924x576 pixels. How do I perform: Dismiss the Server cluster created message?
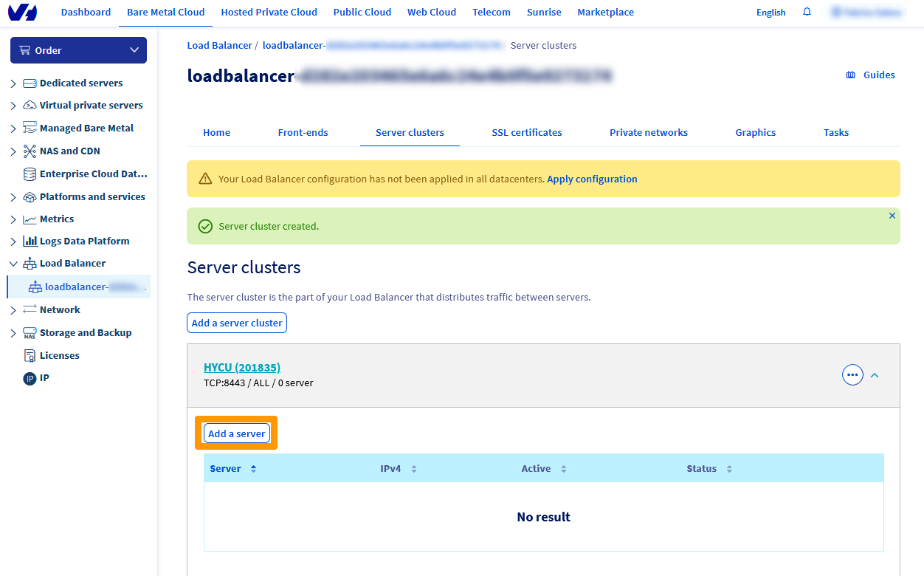892,216
